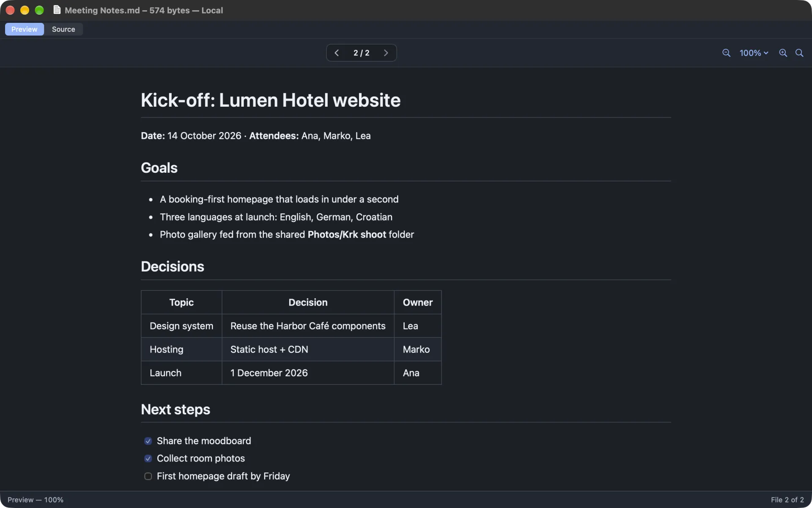This screenshot has height=508, width=812.
Task: Click the zoom out magnifier icon
Action: (x=726, y=53)
